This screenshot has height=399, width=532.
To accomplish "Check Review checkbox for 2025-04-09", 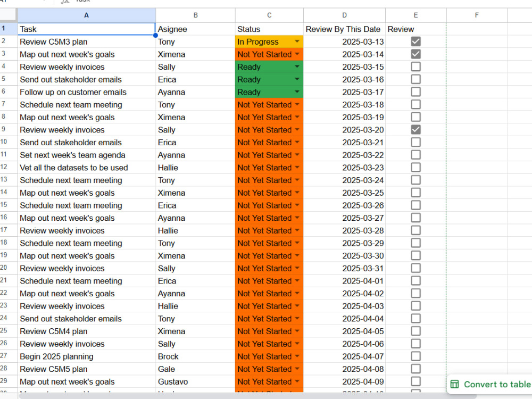I will 415,381.
